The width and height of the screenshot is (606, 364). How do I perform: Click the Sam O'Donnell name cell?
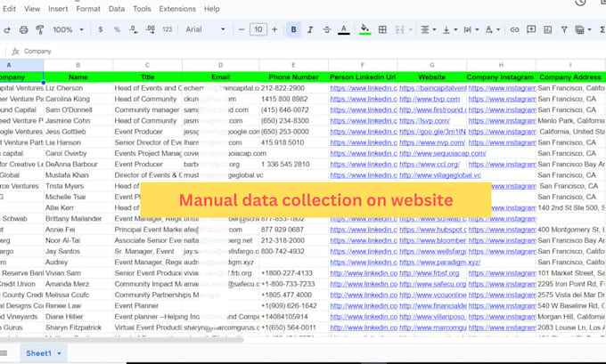pos(78,110)
